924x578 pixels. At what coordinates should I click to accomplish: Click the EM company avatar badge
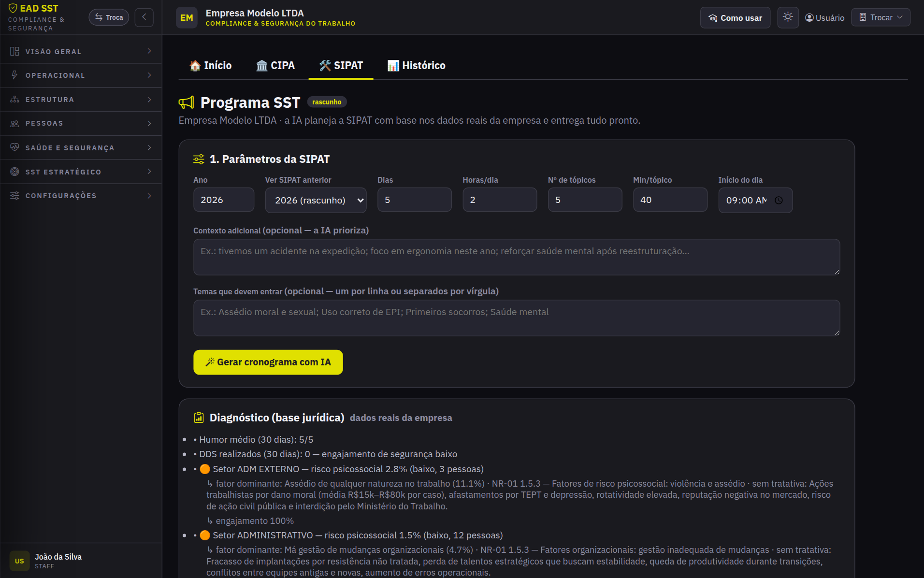point(187,18)
